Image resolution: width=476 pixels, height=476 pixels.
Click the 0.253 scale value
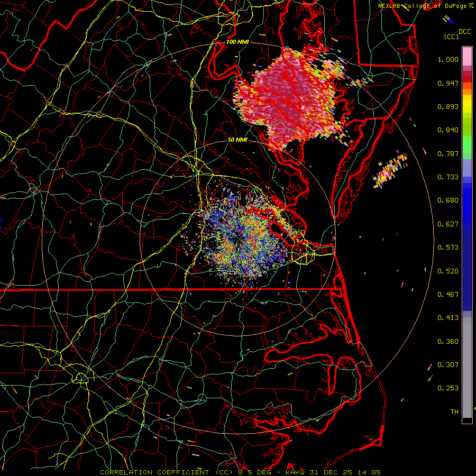click(448, 388)
